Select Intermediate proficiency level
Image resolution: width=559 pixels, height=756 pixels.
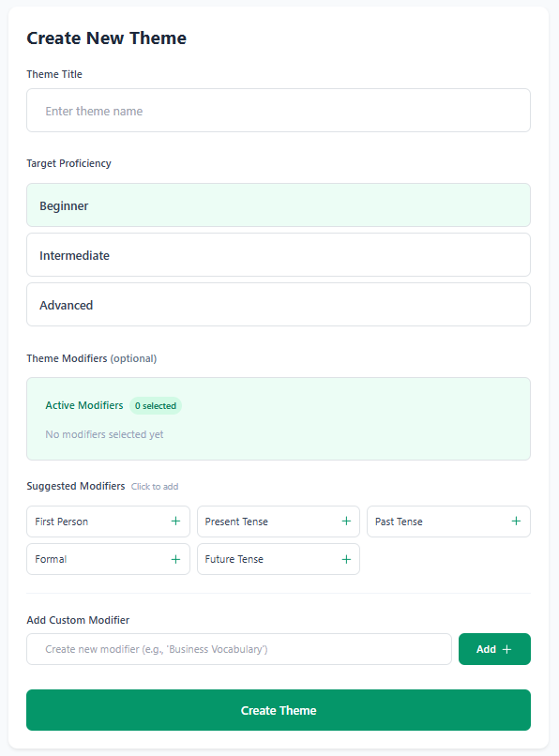[279, 254]
